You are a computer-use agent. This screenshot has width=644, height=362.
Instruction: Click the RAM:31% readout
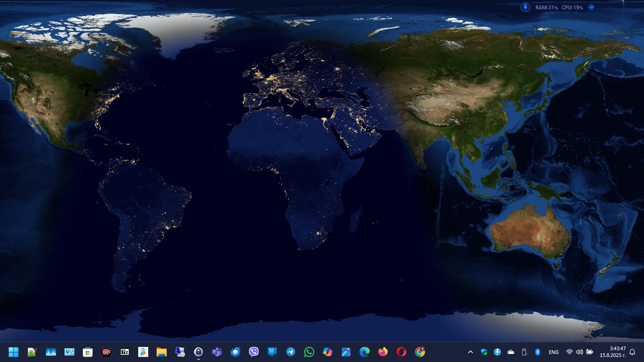coord(546,7)
